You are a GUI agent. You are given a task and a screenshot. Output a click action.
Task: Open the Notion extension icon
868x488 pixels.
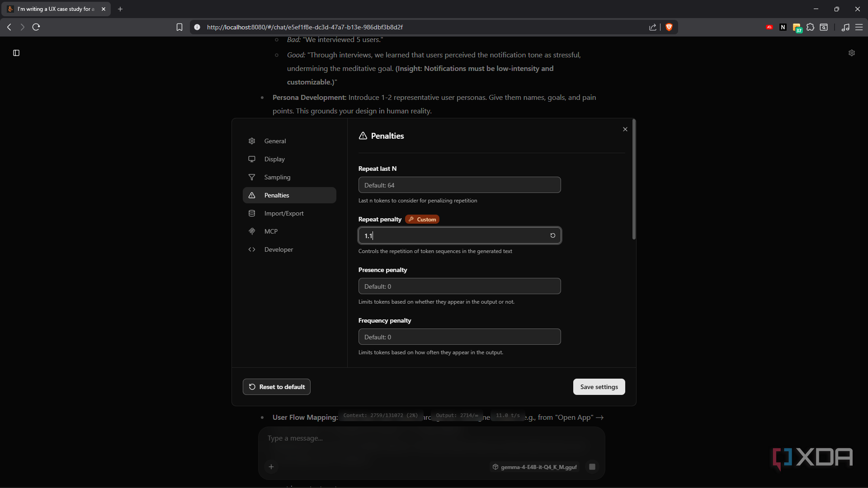pos(783,27)
